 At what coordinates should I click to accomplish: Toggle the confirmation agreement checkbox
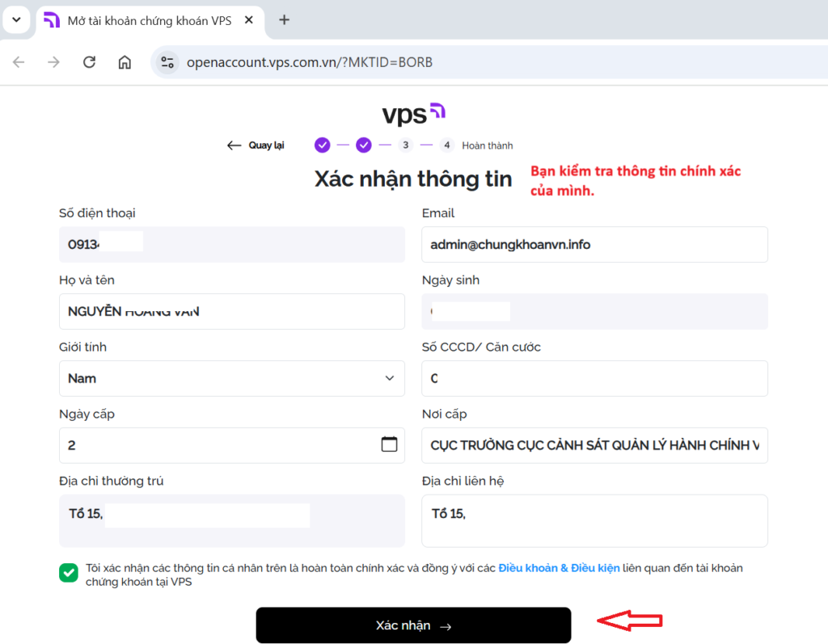(x=69, y=573)
